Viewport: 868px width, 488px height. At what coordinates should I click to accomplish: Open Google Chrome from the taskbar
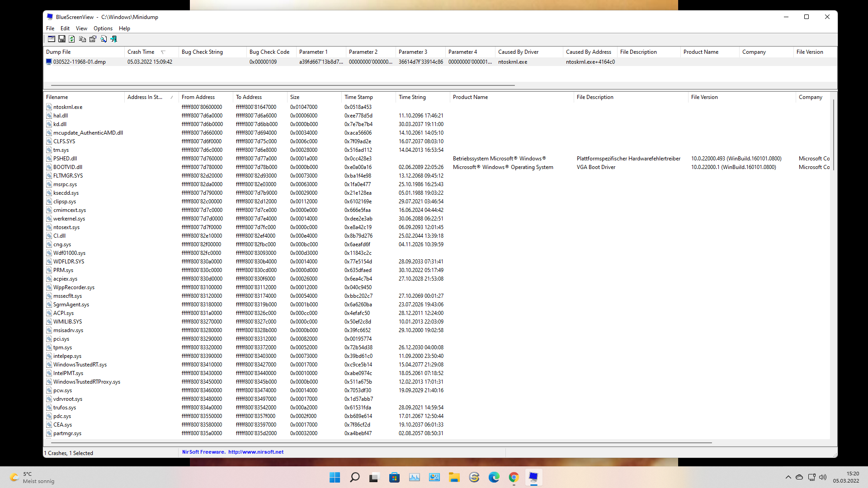(514, 477)
